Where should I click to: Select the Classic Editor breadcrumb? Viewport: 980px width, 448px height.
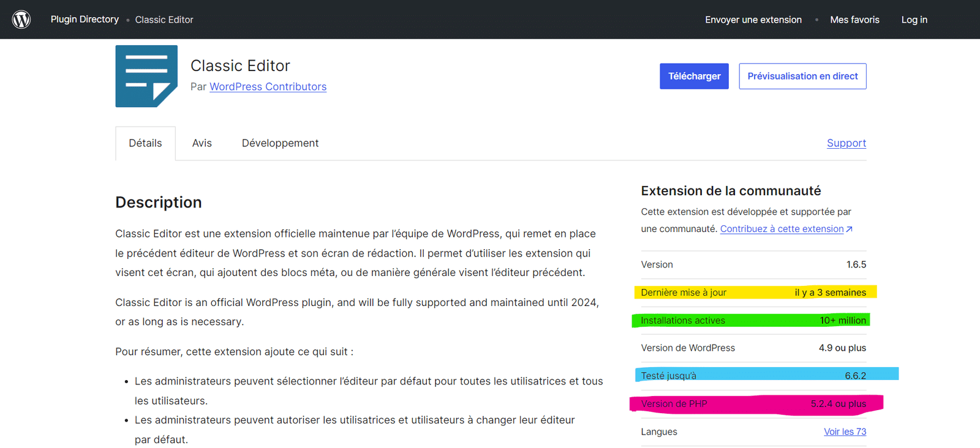[x=164, y=20]
